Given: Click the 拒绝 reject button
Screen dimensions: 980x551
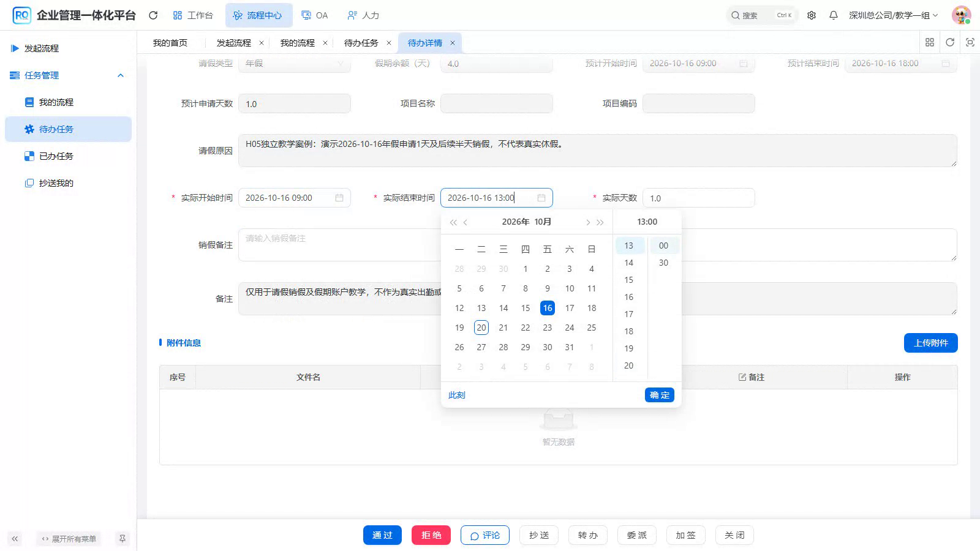Looking at the screenshot, I should tap(431, 535).
